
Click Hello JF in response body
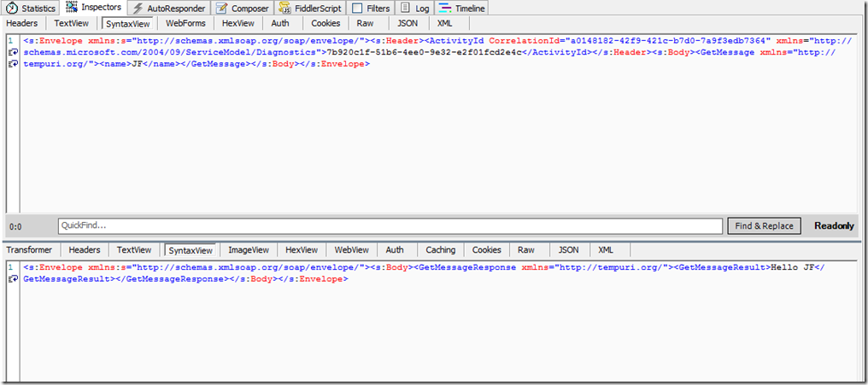pos(794,267)
